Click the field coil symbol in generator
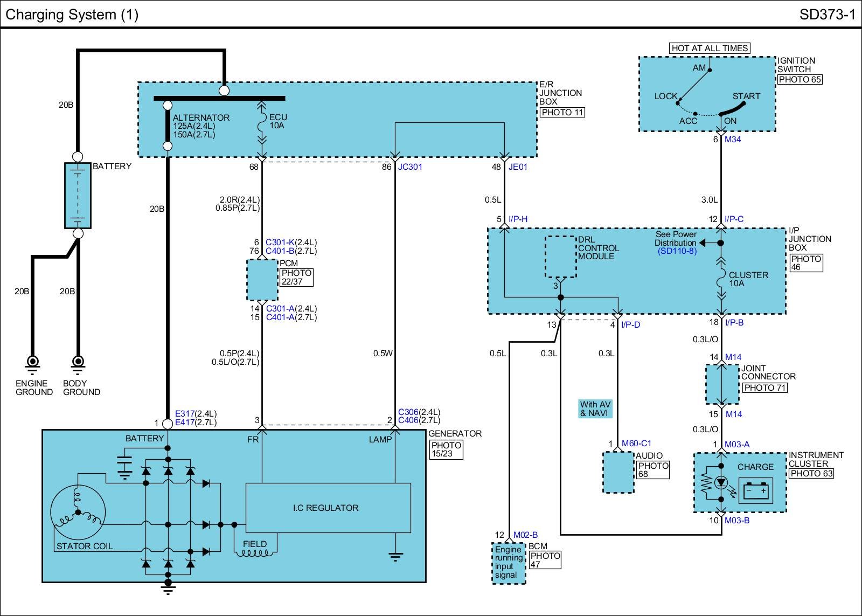 pyautogui.click(x=255, y=552)
